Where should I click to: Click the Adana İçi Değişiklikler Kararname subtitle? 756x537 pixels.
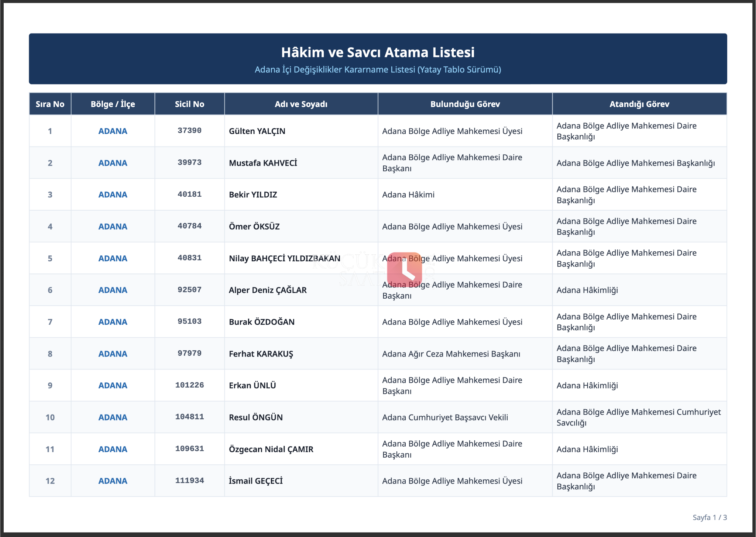[x=378, y=70]
